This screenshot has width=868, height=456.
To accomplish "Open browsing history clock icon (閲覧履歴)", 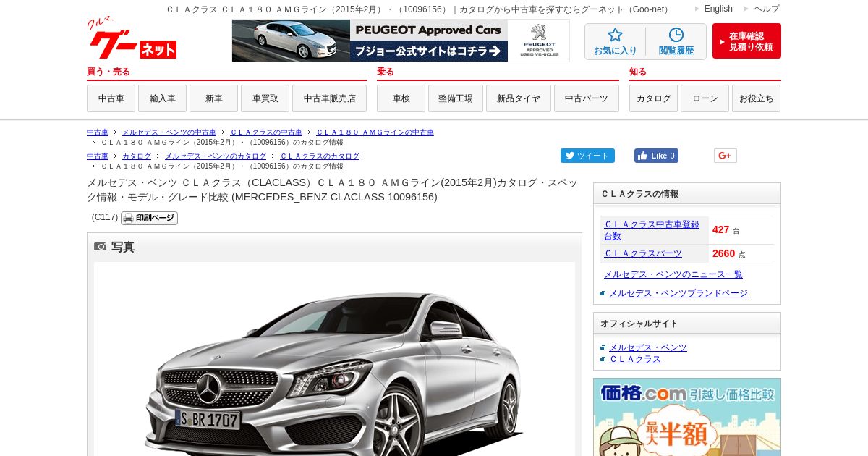I will 676,42.
